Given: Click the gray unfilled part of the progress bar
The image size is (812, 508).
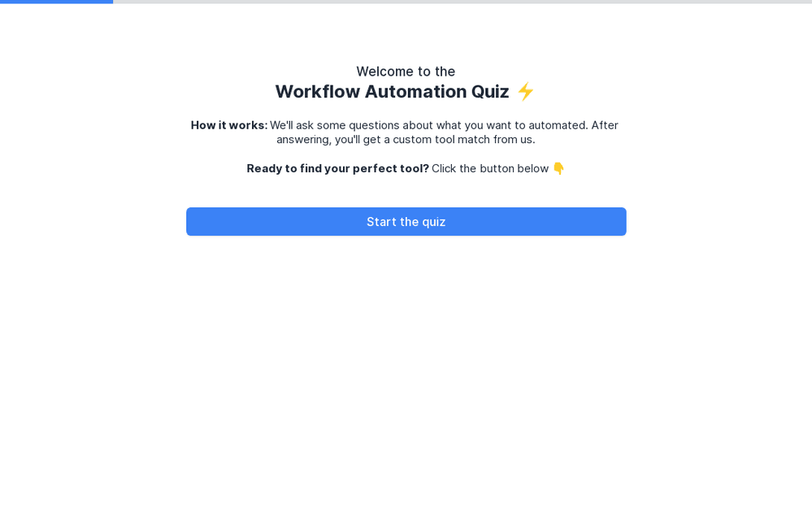Looking at the screenshot, I should pyautogui.click(x=462, y=2).
